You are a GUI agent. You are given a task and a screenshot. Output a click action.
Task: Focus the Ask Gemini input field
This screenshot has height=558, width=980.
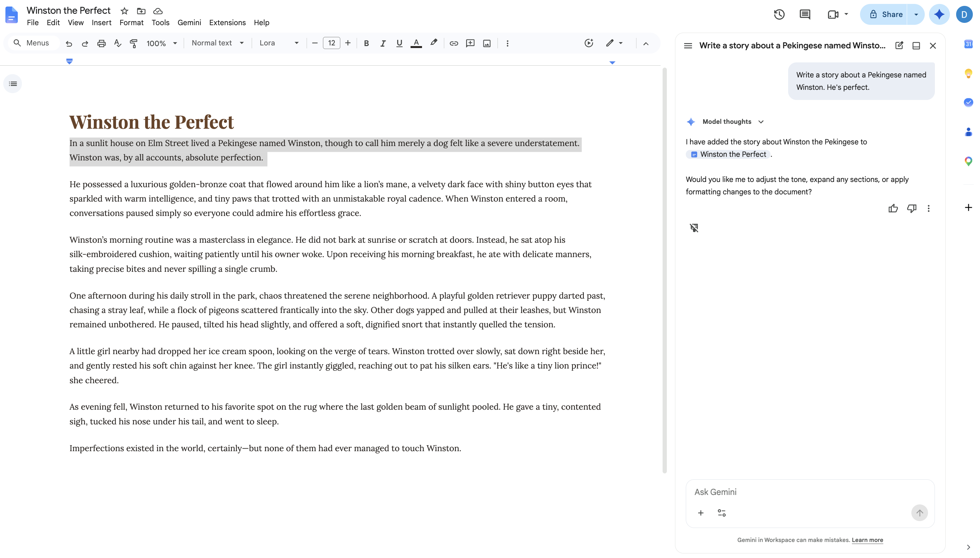810,492
